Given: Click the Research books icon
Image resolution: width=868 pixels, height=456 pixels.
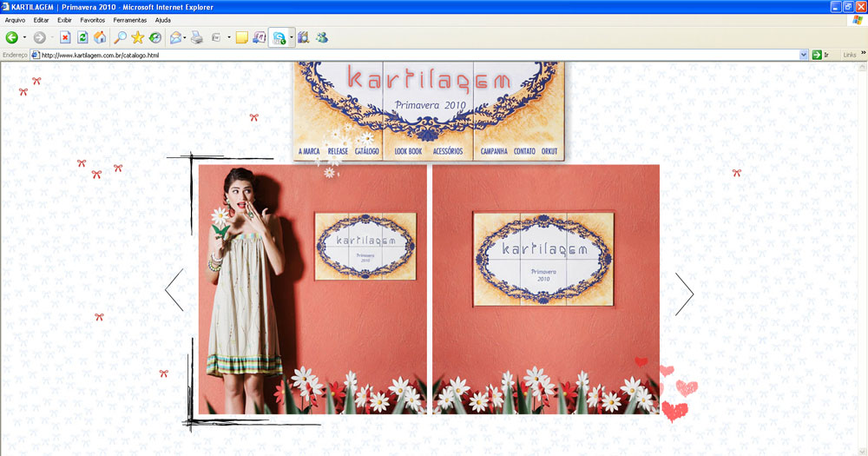Looking at the screenshot, I should coord(303,37).
